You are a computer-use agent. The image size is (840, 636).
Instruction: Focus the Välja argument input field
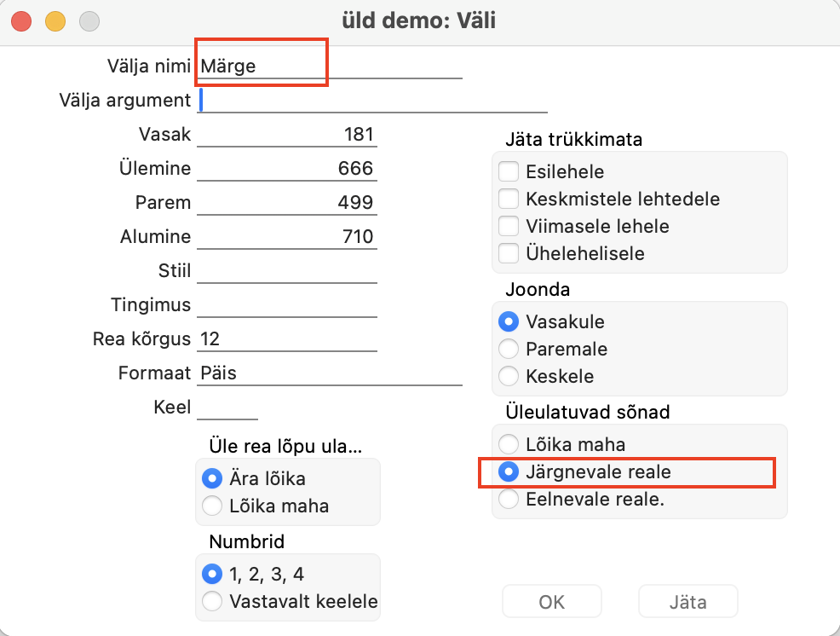(x=373, y=101)
